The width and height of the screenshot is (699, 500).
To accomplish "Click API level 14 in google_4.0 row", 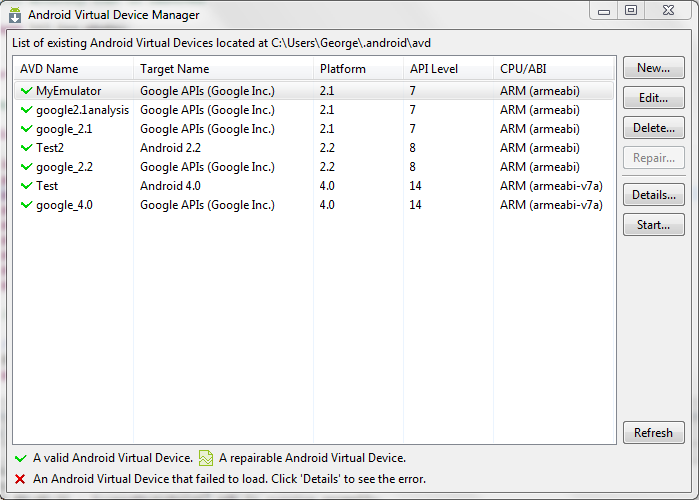I will [415, 205].
